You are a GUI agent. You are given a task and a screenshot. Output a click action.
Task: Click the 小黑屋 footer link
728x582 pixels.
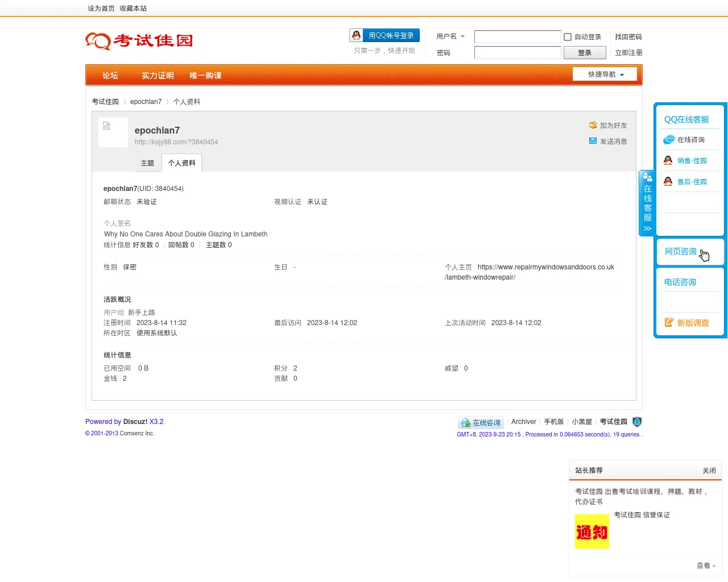pyautogui.click(x=582, y=422)
